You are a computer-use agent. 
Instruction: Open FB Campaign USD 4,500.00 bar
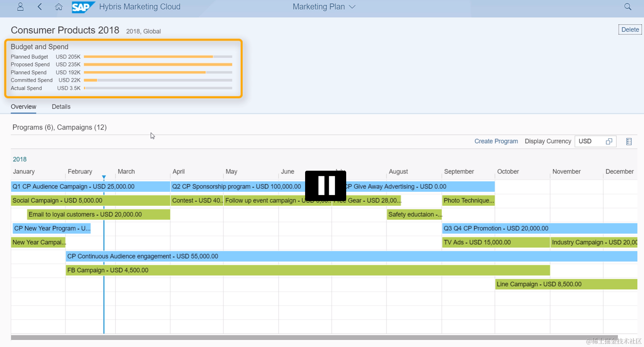pos(308,270)
